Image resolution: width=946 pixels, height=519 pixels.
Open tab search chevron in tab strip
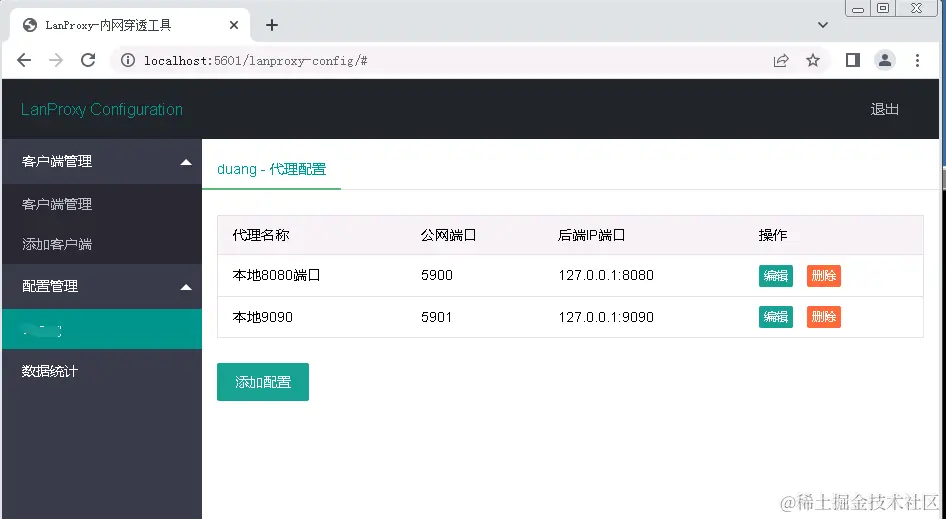tap(822, 25)
